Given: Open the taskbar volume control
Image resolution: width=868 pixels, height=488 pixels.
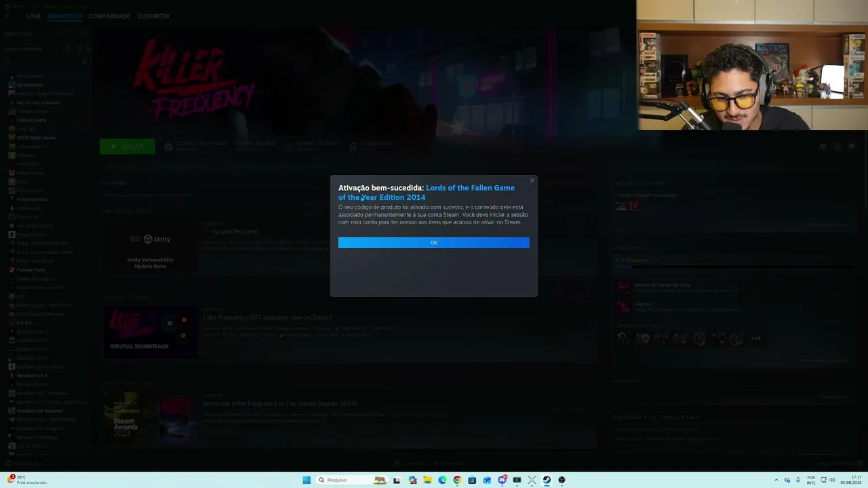Looking at the screenshot, I should tap(833, 480).
